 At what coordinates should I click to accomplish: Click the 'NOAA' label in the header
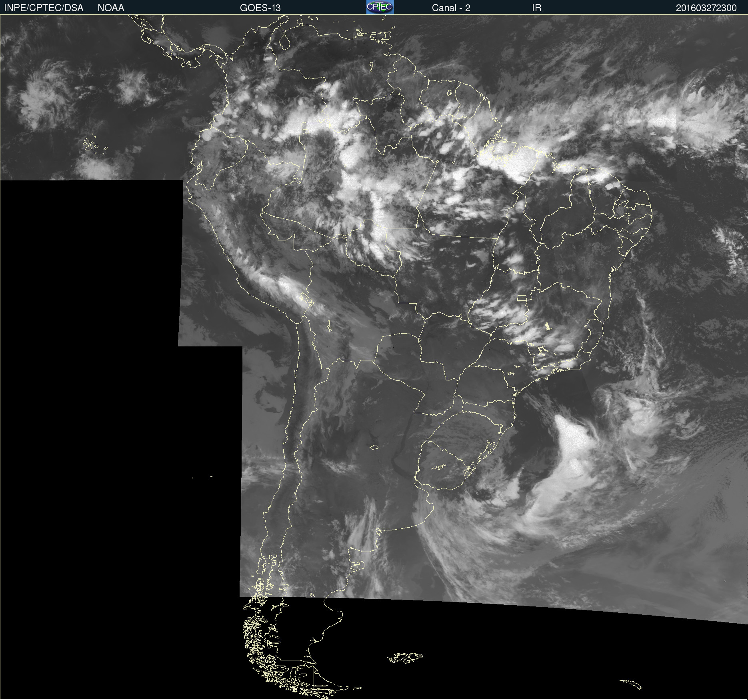coord(111,8)
